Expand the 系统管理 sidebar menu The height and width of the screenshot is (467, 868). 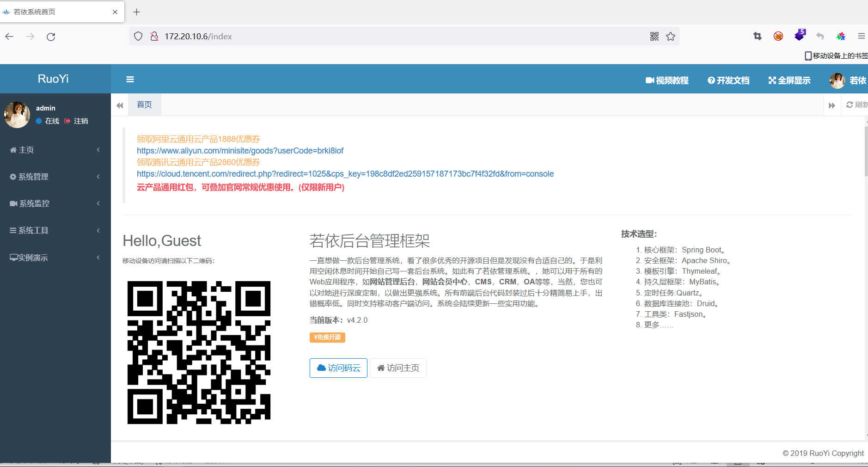coord(55,177)
